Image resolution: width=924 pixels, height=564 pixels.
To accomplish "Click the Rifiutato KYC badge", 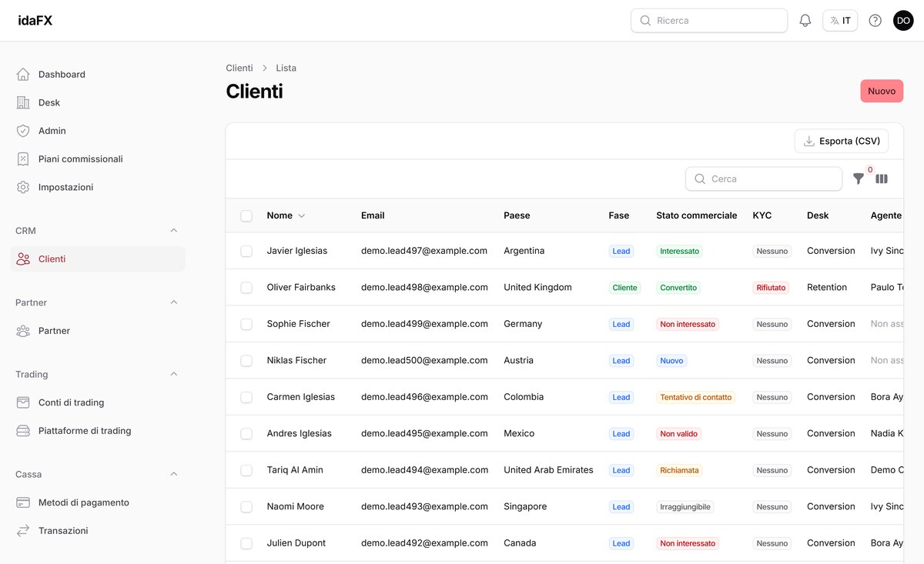I will [x=771, y=288].
